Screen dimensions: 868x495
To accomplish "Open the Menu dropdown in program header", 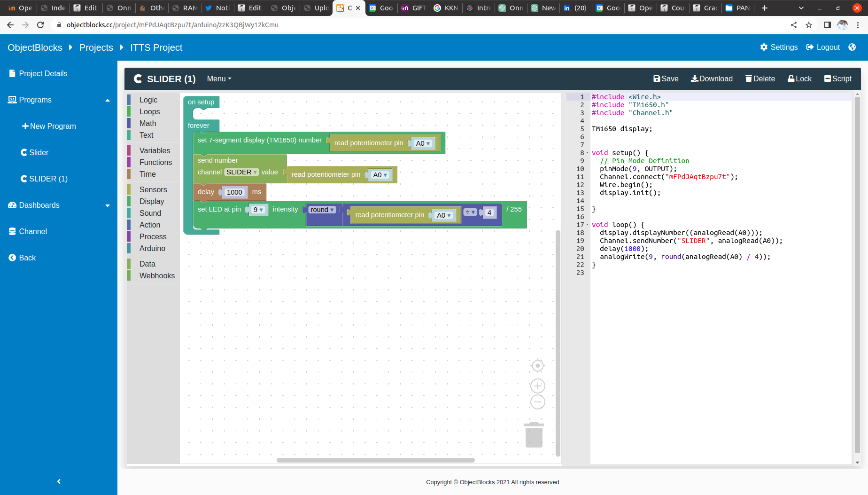I will (x=219, y=79).
